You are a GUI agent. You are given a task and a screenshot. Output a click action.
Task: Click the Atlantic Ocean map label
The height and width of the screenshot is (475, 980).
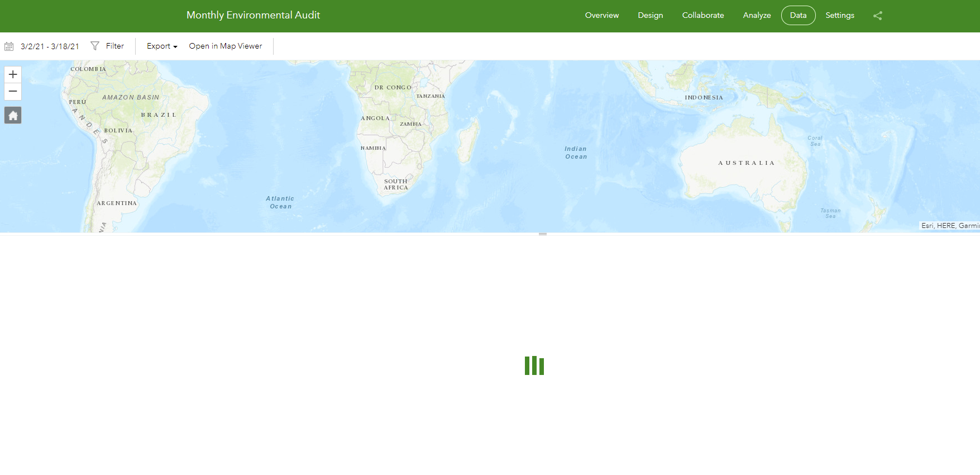[x=280, y=202]
